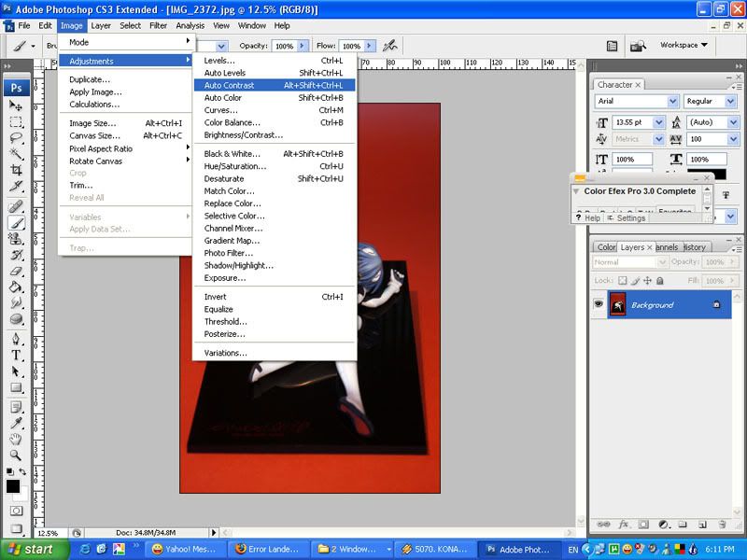Click Help in Color Efex Pro panel
747x560 pixels.
click(x=588, y=218)
